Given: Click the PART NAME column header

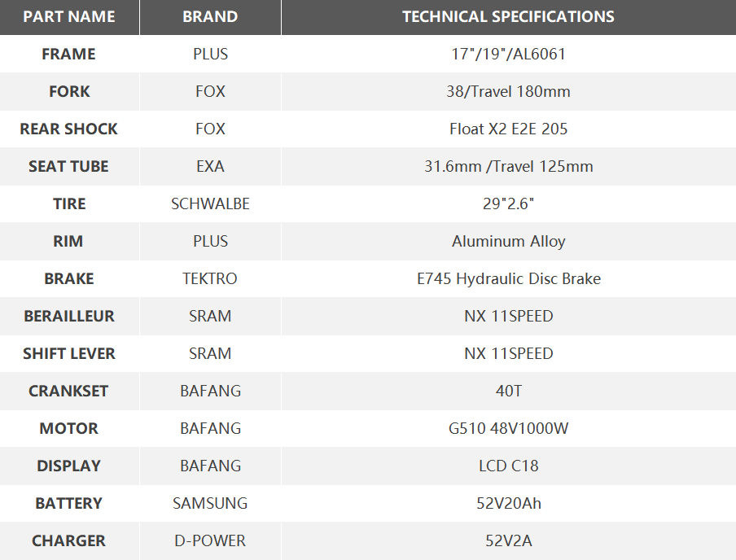Looking at the screenshot, I should pyautogui.click(x=69, y=17).
